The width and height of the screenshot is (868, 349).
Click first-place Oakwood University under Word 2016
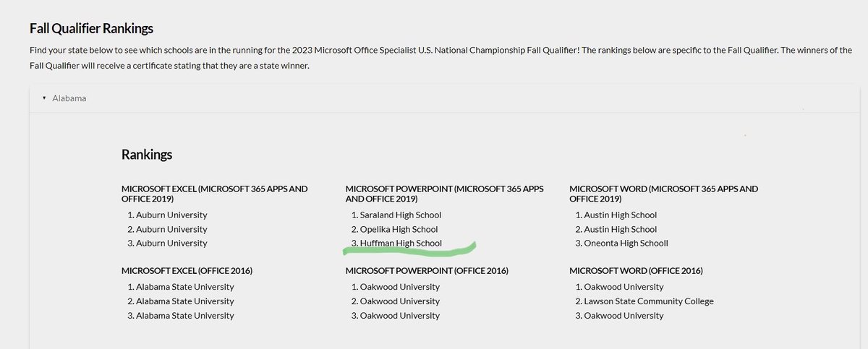tap(624, 287)
